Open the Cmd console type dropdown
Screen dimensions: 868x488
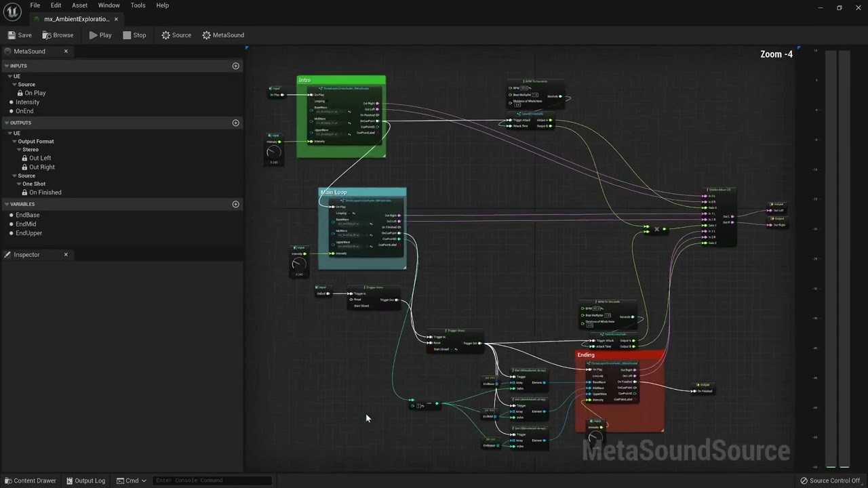132,481
